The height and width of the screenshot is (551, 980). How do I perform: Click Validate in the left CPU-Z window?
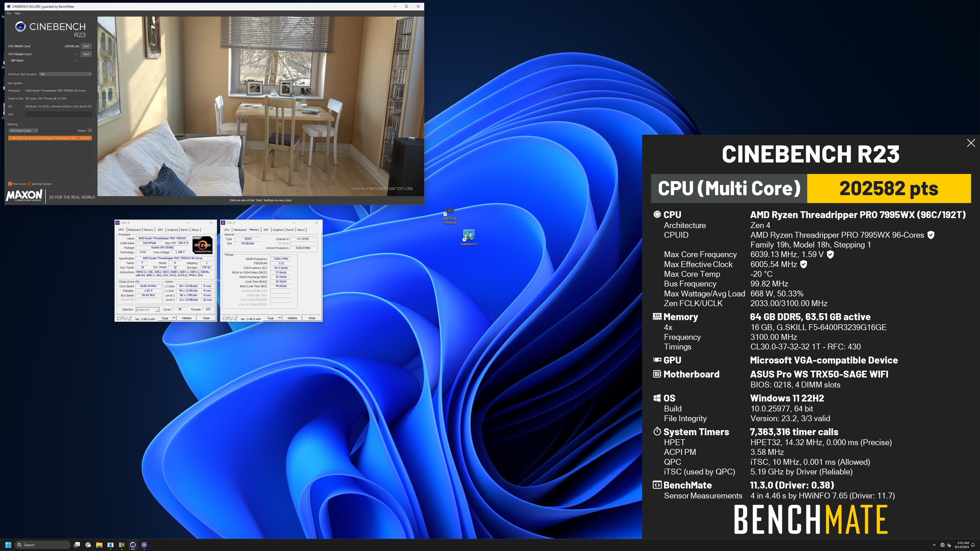click(x=186, y=318)
